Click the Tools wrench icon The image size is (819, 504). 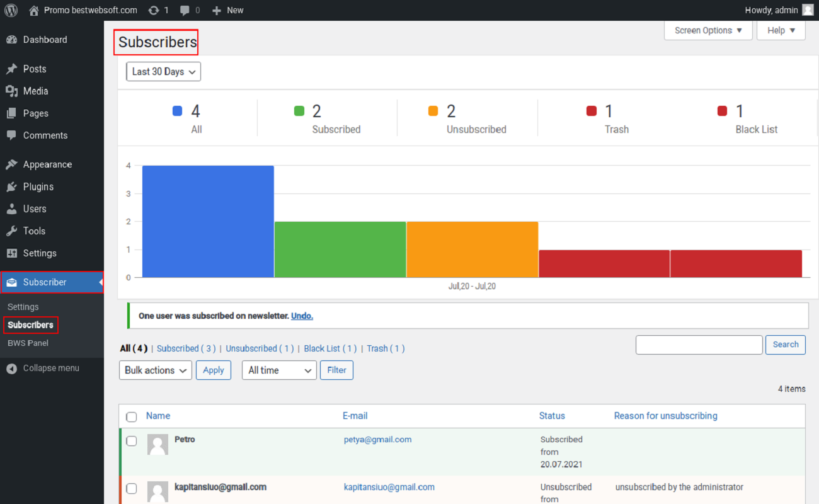(x=11, y=231)
